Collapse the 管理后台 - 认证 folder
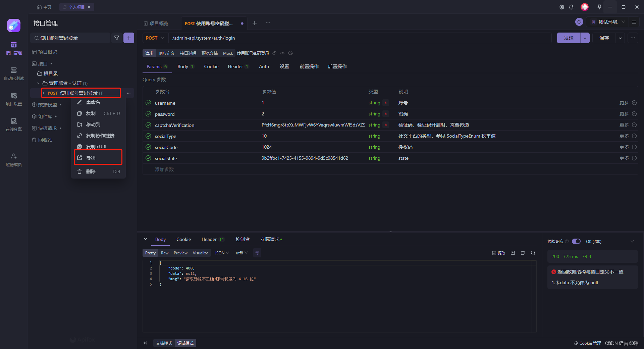Viewport: 644px width, 349px height. (38, 83)
